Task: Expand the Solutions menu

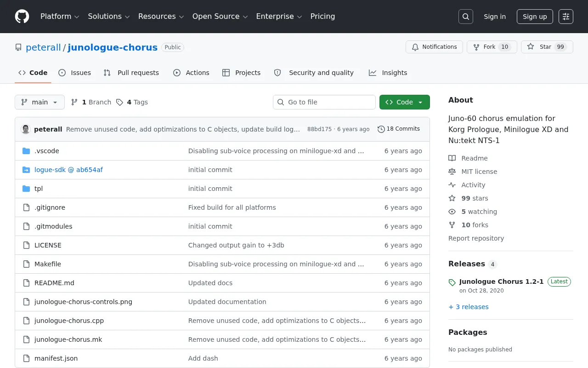Action: [x=109, y=17]
